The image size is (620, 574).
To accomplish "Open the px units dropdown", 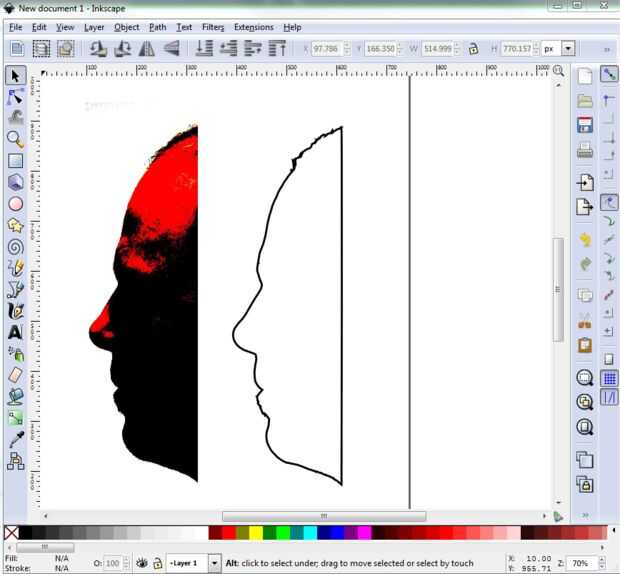I will click(x=569, y=49).
